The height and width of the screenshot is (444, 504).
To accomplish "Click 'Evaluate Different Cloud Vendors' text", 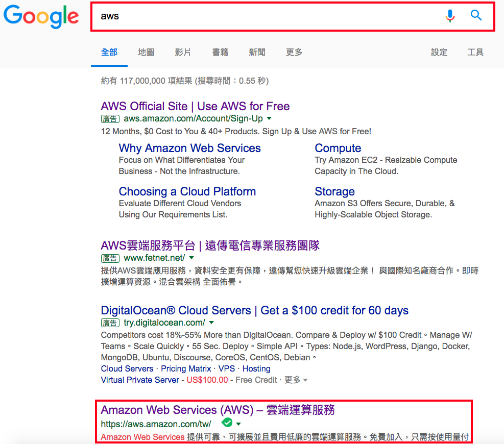I will [180, 203].
